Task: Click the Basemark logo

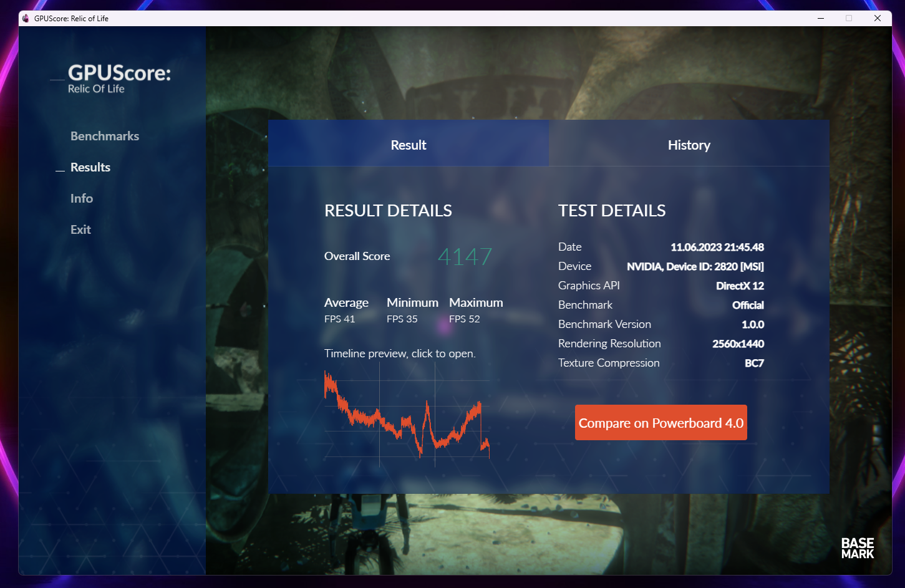Action: point(858,548)
